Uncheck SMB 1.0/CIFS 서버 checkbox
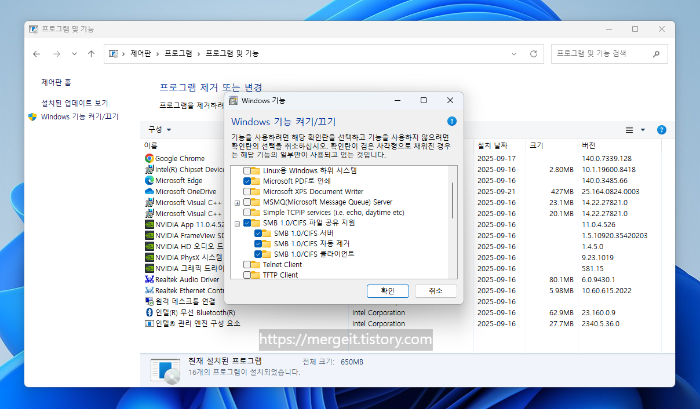The height and width of the screenshot is (409, 700). pos(258,233)
